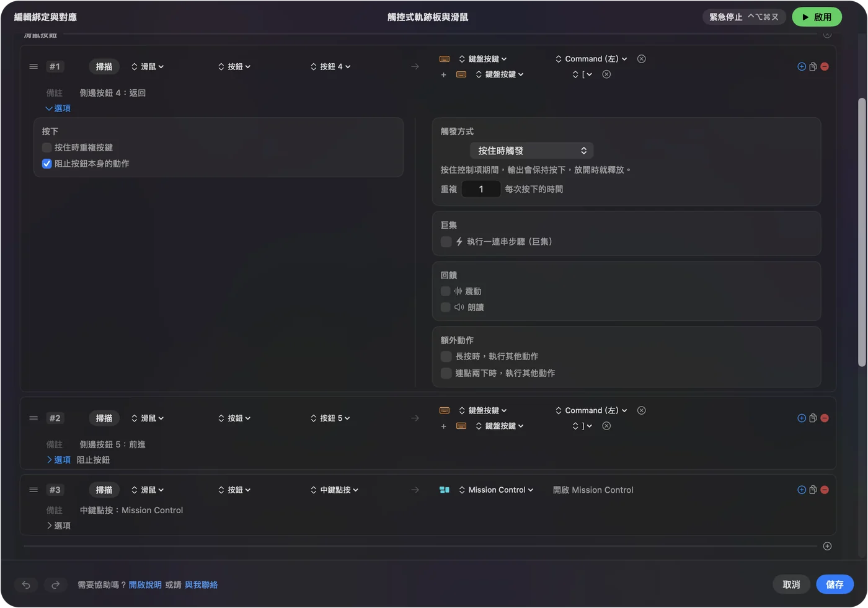Open 與我聯絡 contact link
This screenshot has height=608, width=868.
[x=201, y=584]
